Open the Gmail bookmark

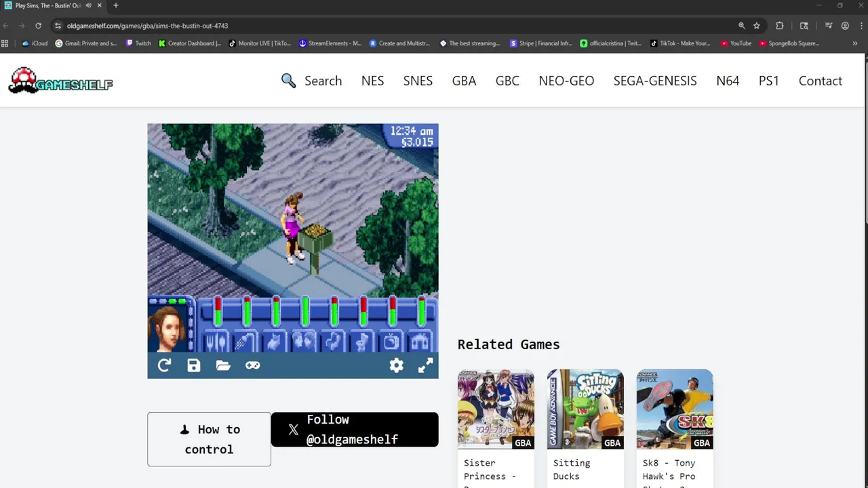(86, 43)
